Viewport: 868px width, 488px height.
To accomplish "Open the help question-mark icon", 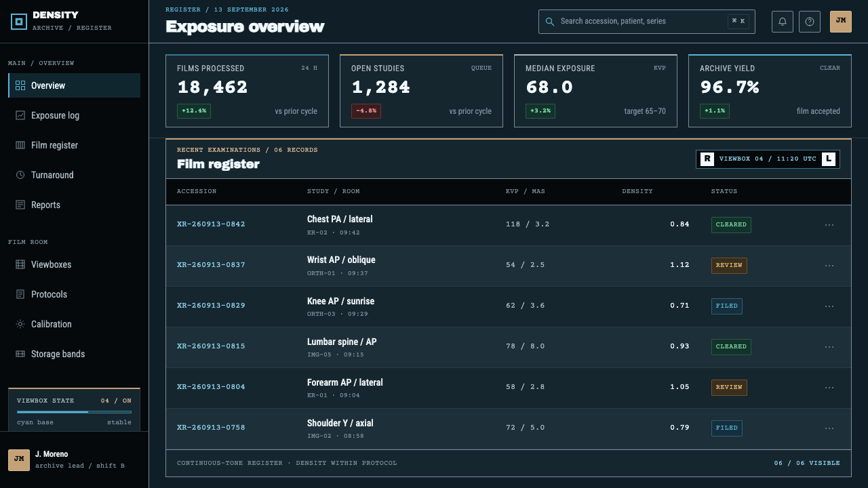I will [810, 22].
